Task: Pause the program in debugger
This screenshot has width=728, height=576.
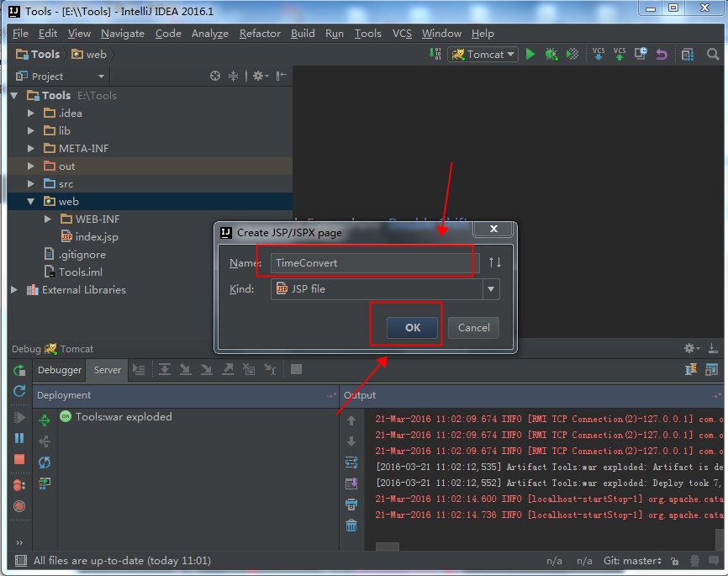Action: click(19, 438)
